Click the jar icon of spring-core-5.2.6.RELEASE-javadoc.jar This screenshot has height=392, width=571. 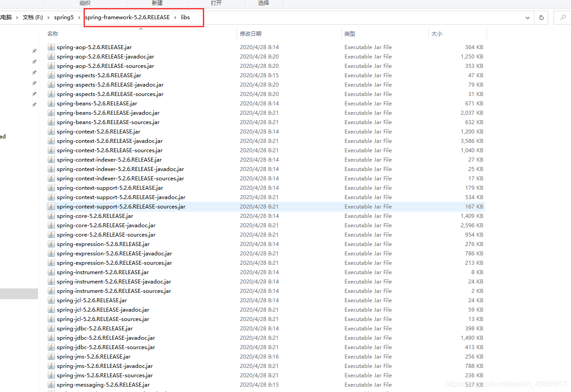pos(51,225)
